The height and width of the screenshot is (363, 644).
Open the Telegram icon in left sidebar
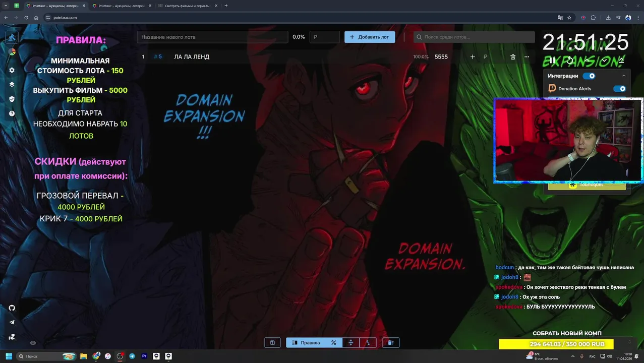tap(12, 322)
